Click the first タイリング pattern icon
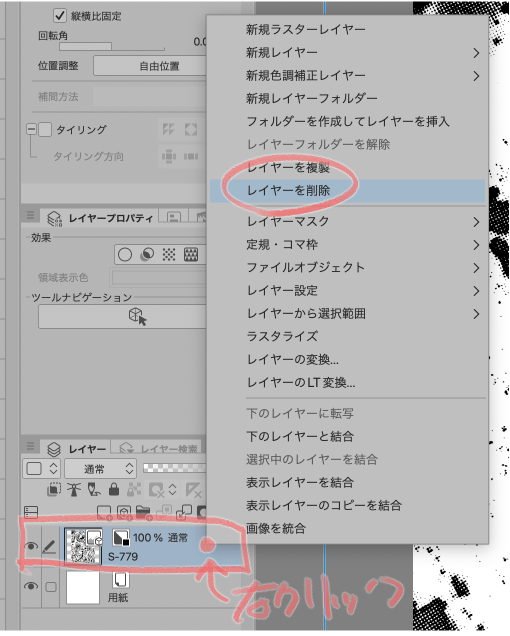The width and height of the screenshot is (510, 636). click(x=168, y=129)
